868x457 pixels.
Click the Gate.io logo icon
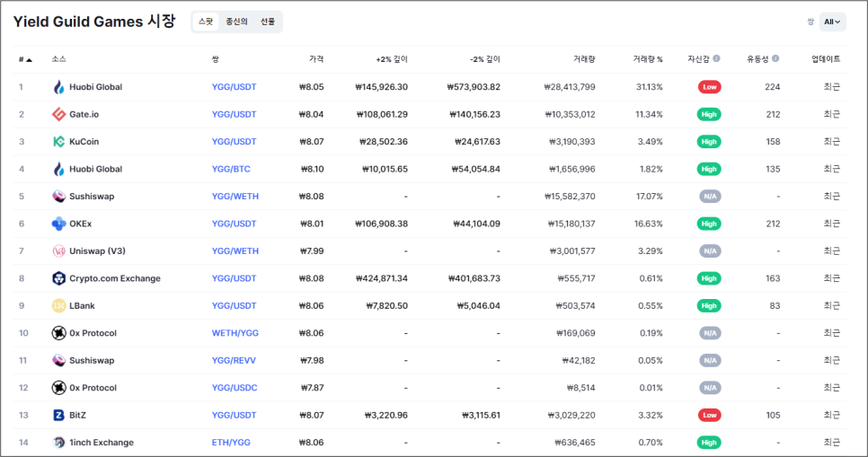(58, 115)
